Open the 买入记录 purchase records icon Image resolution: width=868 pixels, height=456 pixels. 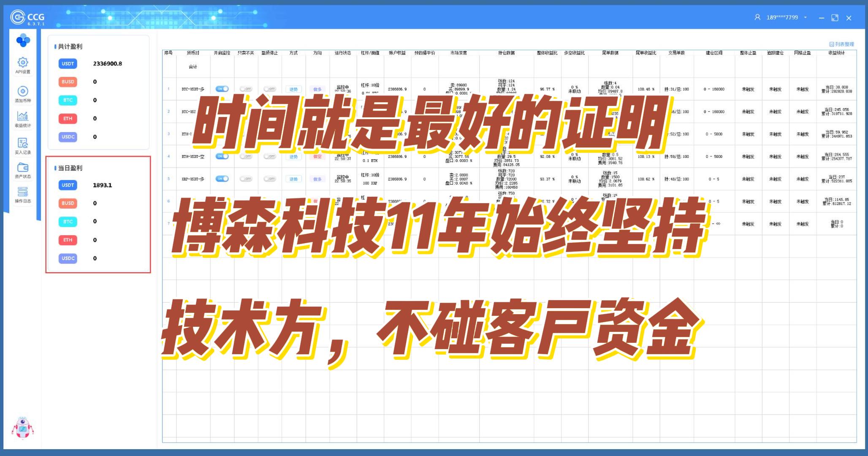23,143
